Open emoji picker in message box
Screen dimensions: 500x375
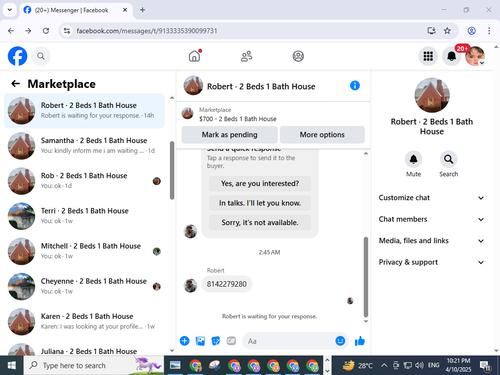coord(340,341)
